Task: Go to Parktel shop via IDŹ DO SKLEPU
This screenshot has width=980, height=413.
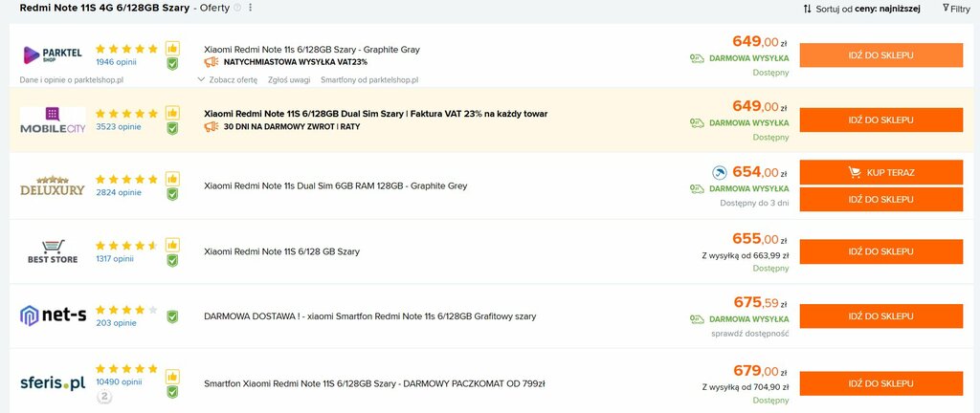Action: pyautogui.click(x=881, y=54)
